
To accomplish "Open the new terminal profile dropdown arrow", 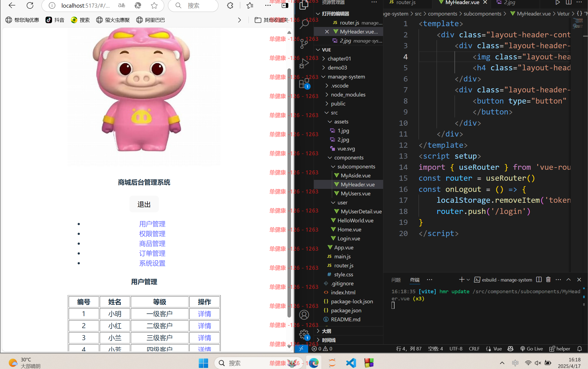I will (468, 280).
